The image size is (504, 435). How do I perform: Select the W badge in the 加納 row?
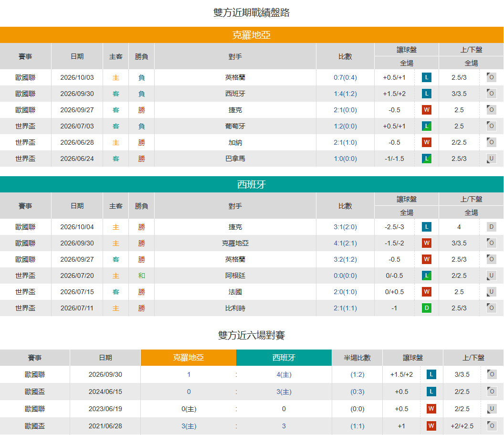pyautogui.click(x=427, y=142)
